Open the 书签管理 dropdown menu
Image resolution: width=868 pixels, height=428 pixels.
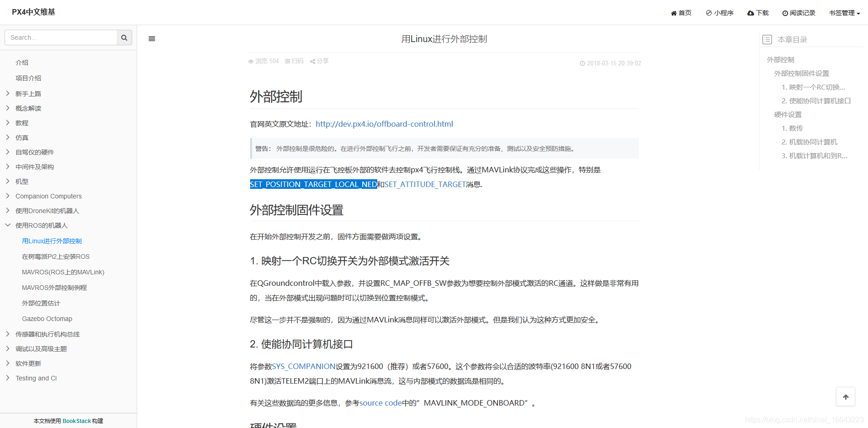coord(844,13)
